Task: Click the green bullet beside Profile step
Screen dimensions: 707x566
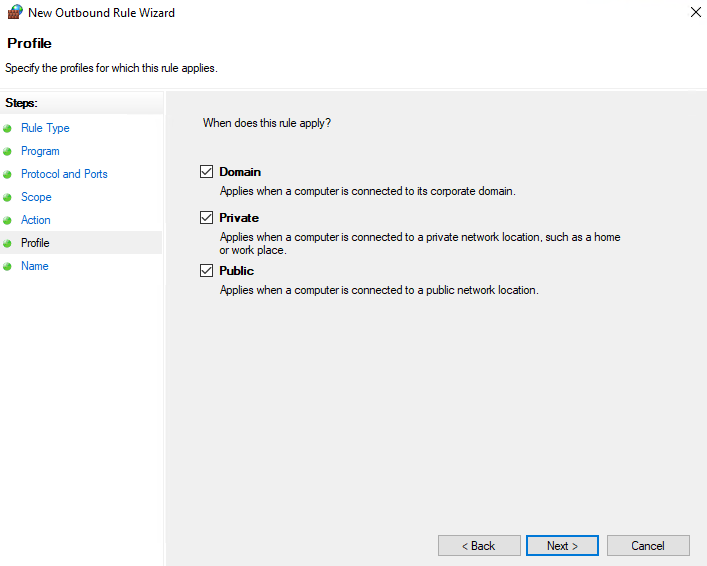Action: pos(8,244)
